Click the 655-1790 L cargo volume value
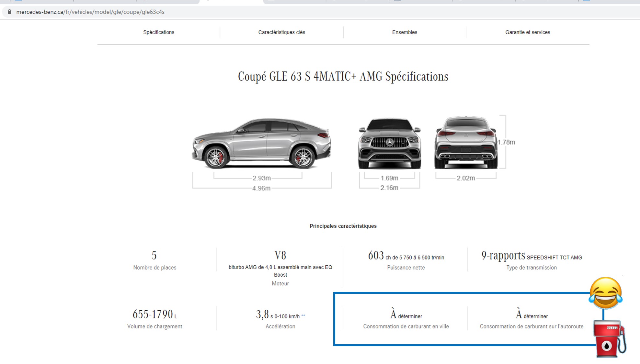 (x=155, y=314)
